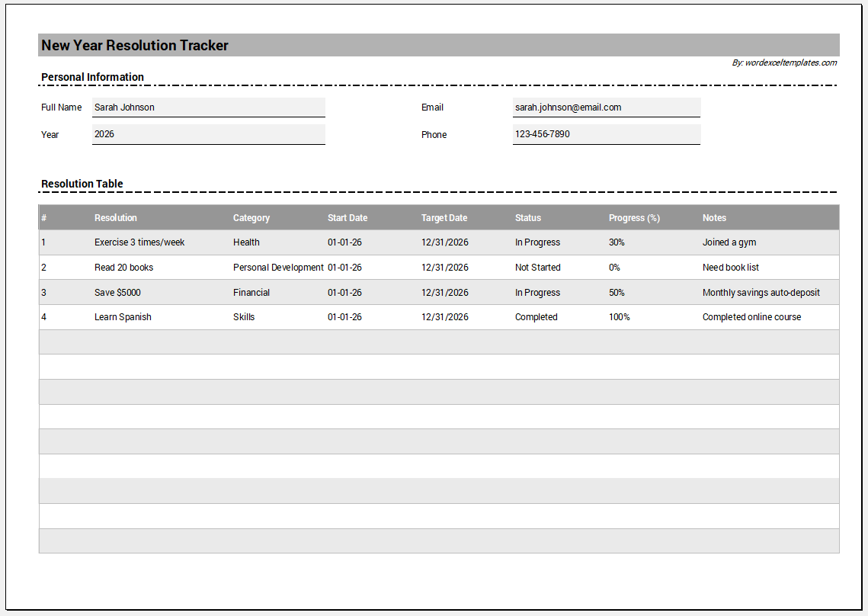Click the 'Completed' status for Learn Spanish
The image size is (868, 616).
click(536, 317)
